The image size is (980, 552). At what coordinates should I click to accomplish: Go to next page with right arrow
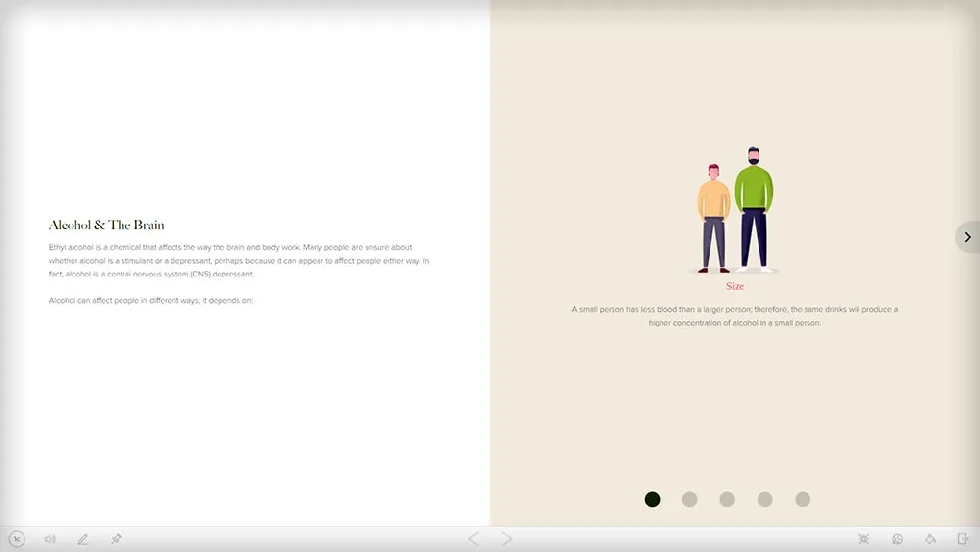[507, 539]
